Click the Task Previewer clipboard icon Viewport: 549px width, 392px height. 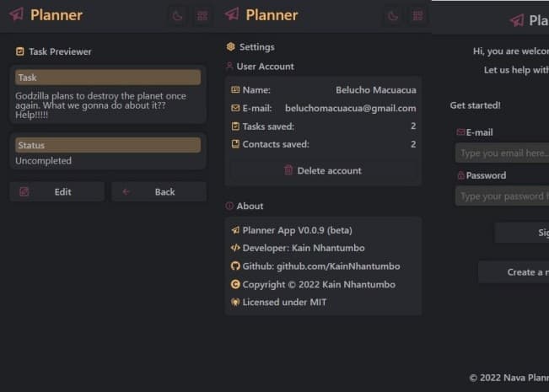[x=20, y=51]
